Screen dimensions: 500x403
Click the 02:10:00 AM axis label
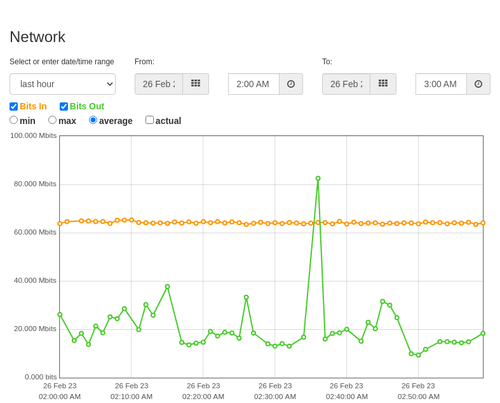point(131,397)
